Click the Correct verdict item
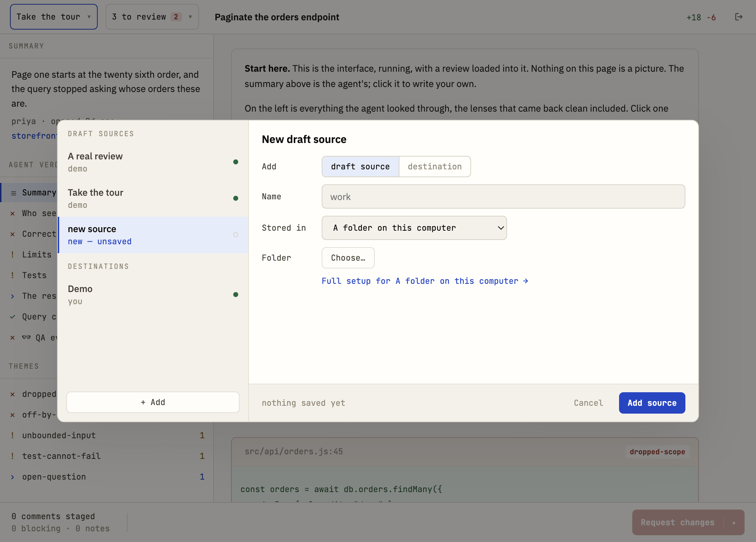The height and width of the screenshot is (542, 756). click(29, 234)
